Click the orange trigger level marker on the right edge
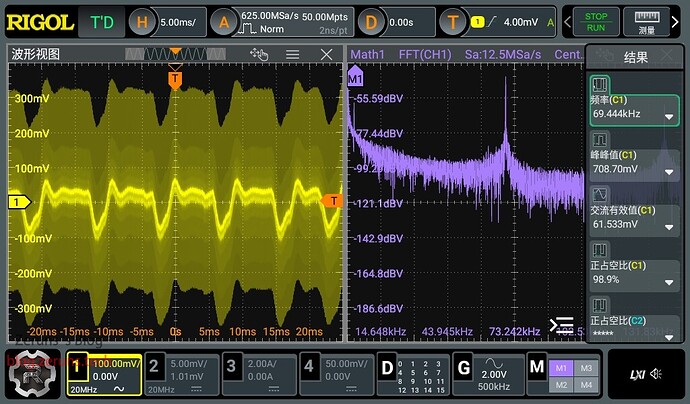Viewport: 690px width, 404px height. pyautogui.click(x=333, y=201)
